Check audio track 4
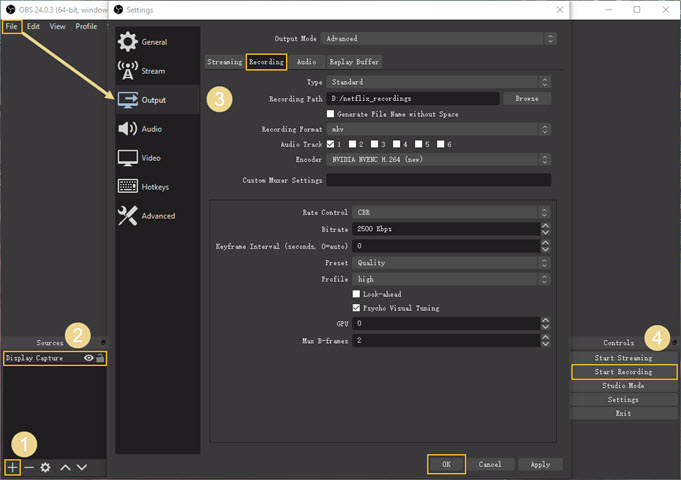The image size is (681, 480). pos(397,144)
